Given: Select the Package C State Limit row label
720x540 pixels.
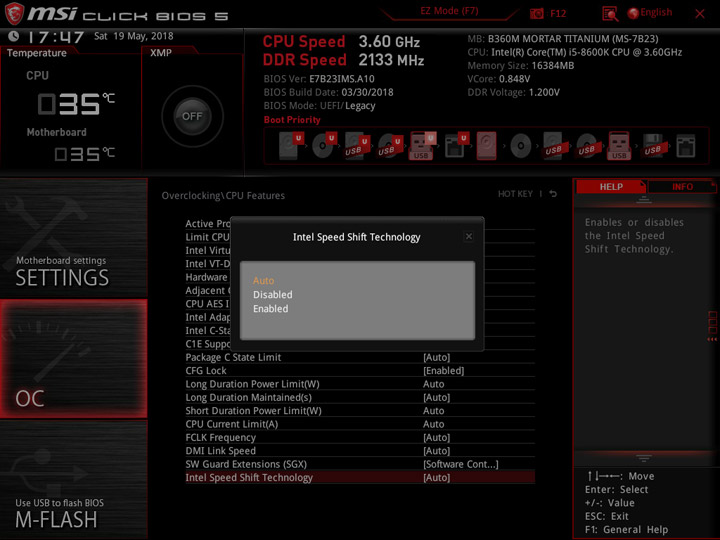Looking at the screenshot, I should pyautogui.click(x=233, y=357).
